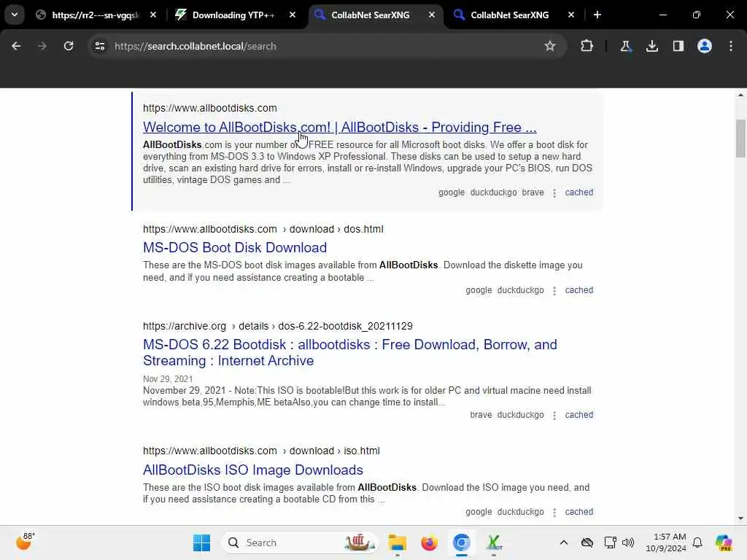This screenshot has width=747, height=560.
Task: Open a new browser tab
Action: tap(597, 15)
